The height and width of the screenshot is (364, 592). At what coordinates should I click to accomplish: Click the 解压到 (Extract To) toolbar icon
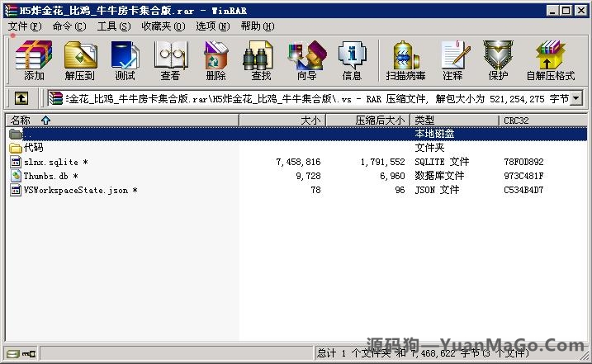[x=80, y=56]
